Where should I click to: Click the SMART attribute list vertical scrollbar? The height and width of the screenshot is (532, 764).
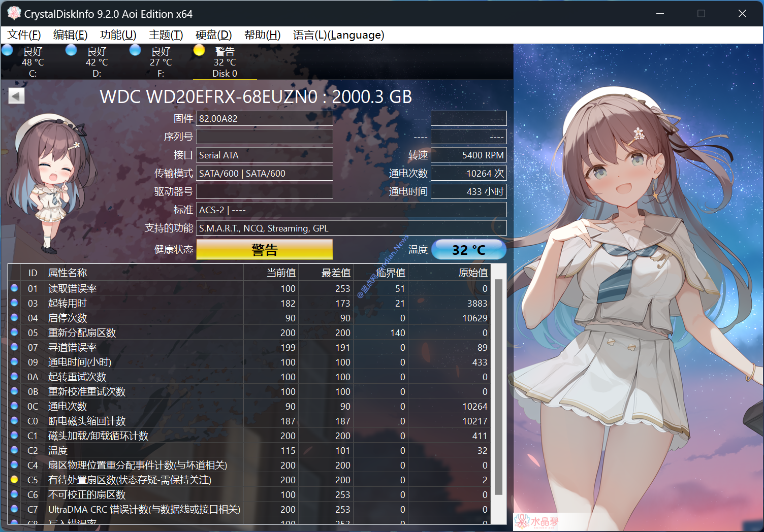click(x=498, y=386)
